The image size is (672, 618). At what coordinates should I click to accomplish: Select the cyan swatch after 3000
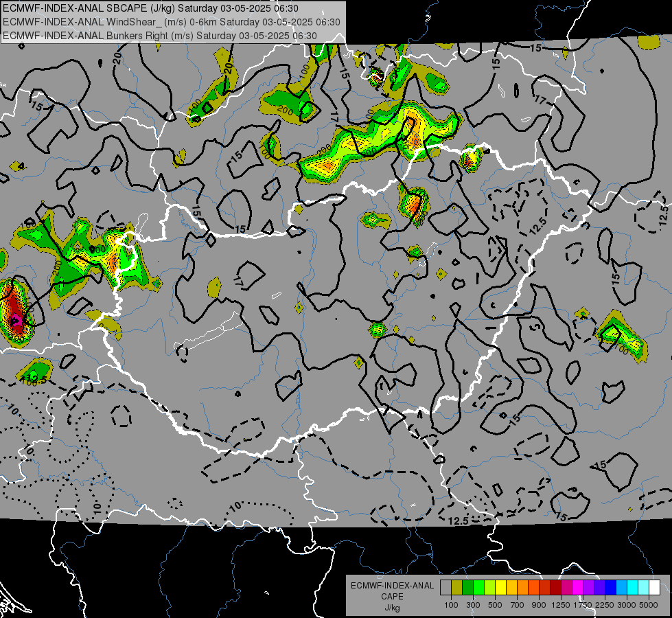pyautogui.click(x=633, y=588)
